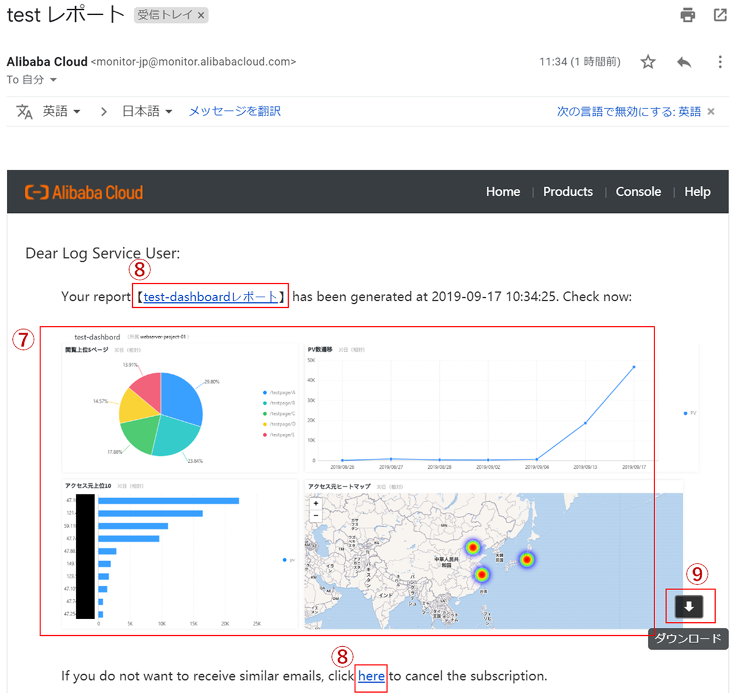
Task: Click the dashboard report image thumbnail
Action: 379,481
